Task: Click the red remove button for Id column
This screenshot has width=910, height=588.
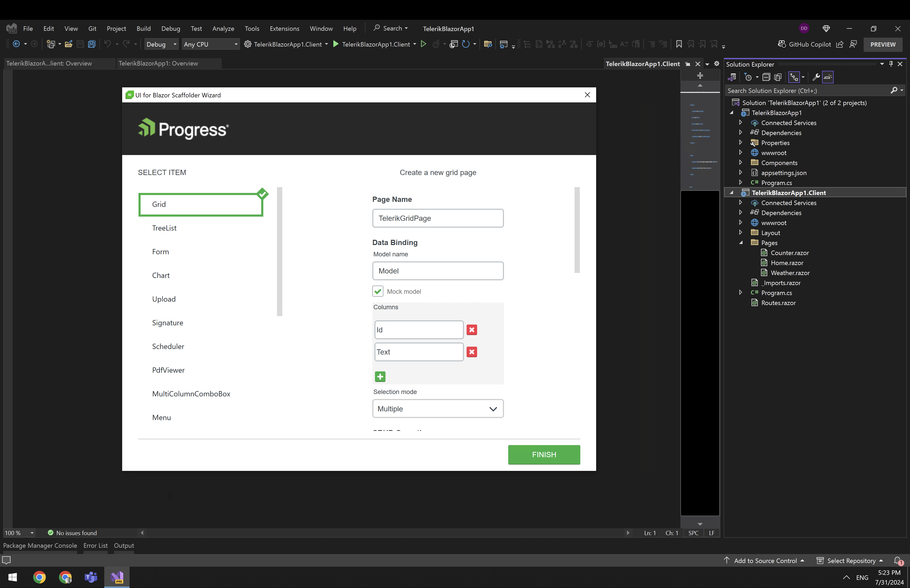Action: click(x=472, y=330)
